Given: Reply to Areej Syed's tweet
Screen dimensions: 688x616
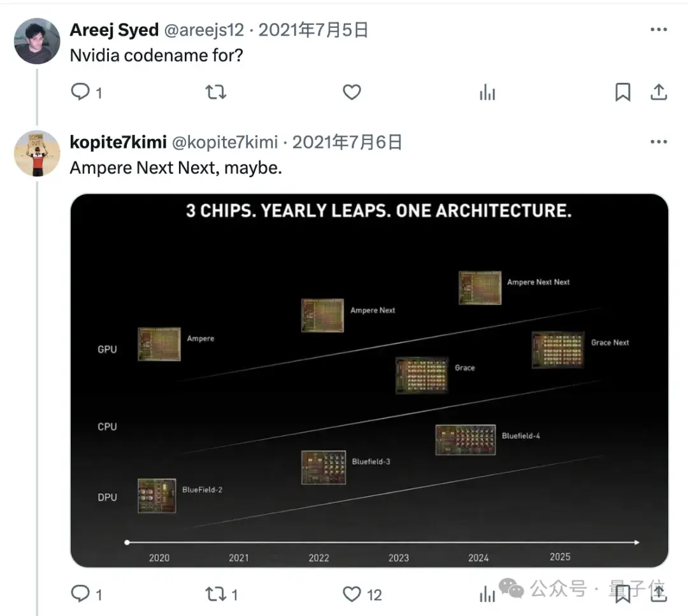Looking at the screenshot, I should click(80, 92).
